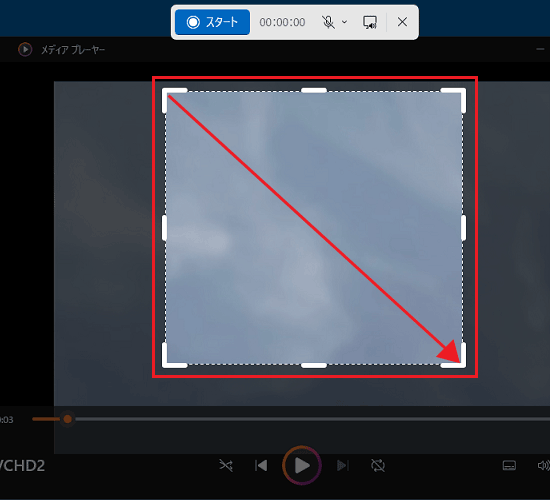Viewport: 550px width, 500px height.
Task: Open the volume control
Action: coord(544,466)
